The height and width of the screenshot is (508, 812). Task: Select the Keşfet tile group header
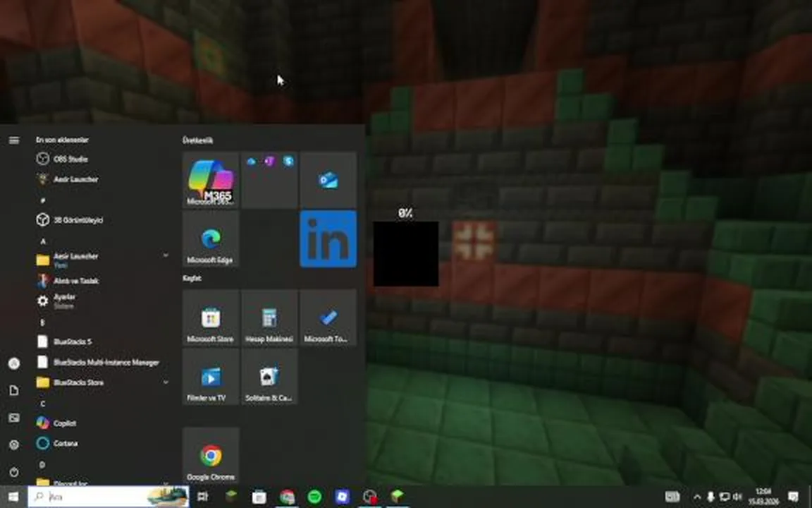point(192,279)
